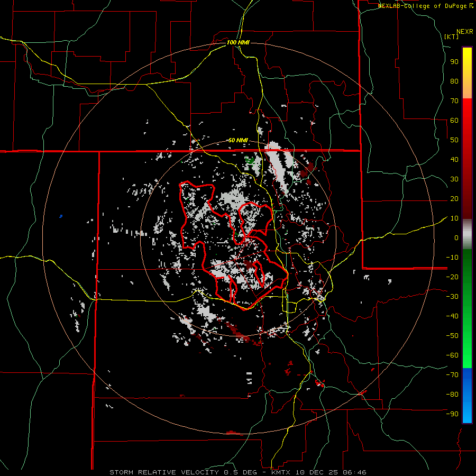This screenshot has width=476, height=476.
Task: Click the small logo after DuPage text
Action: point(471,6)
